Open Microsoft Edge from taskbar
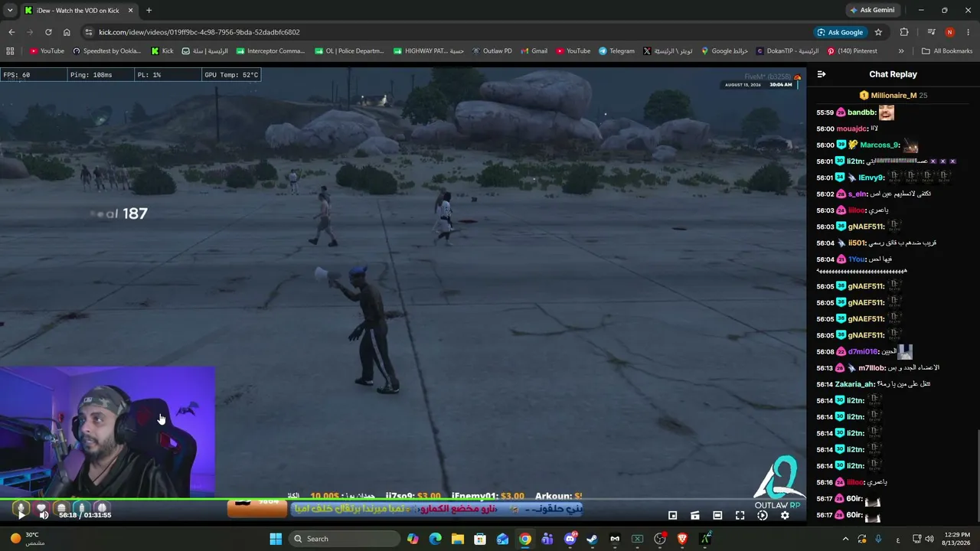 436,539
